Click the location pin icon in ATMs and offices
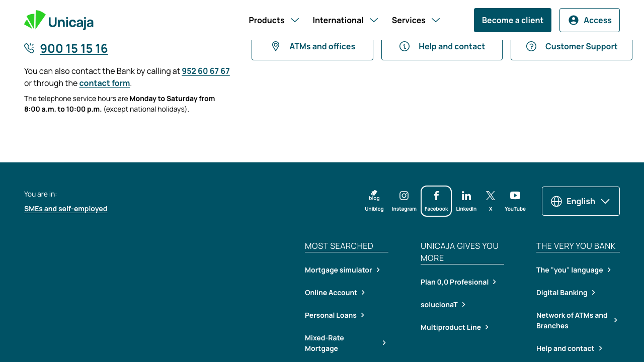Image resolution: width=644 pixels, height=362 pixels. coord(276,46)
